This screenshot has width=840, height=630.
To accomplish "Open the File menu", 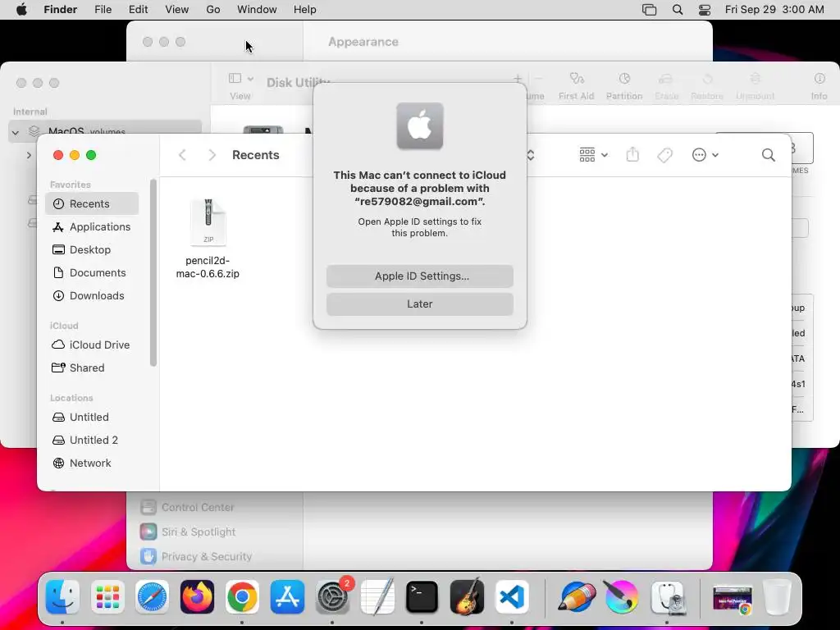I will [103, 10].
